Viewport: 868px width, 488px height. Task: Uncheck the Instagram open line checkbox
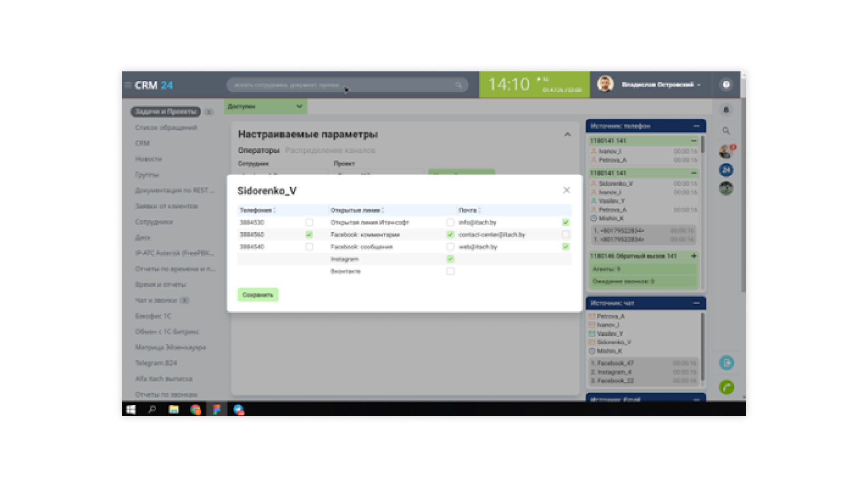pos(450,259)
